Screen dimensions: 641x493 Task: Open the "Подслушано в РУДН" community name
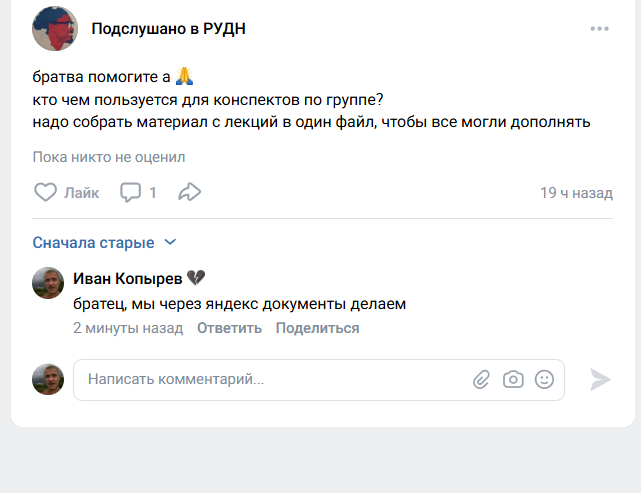click(168, 29)
